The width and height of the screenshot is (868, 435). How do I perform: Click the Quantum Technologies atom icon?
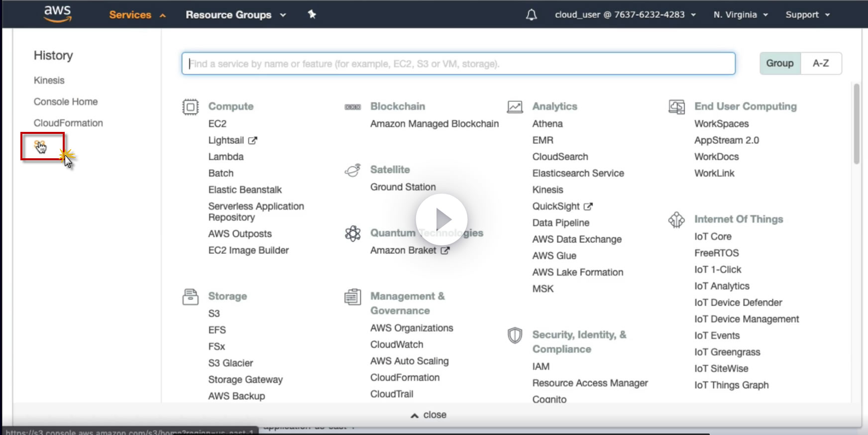click(x=352, y=233)
